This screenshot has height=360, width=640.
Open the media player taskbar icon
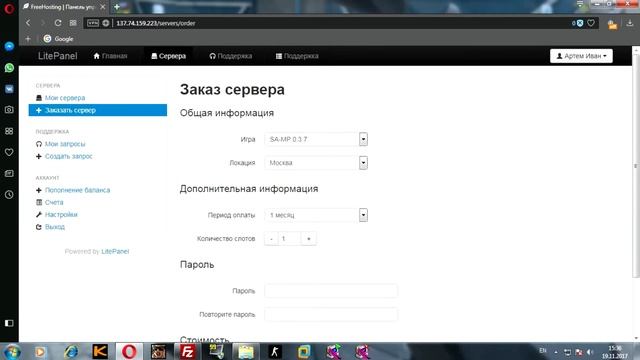click(x=40, y=351)
